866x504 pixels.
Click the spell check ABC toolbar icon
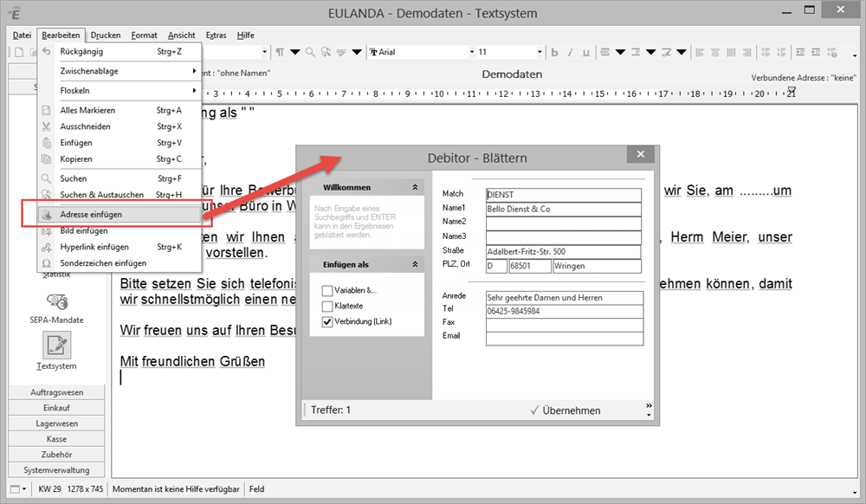pos(341,52)
